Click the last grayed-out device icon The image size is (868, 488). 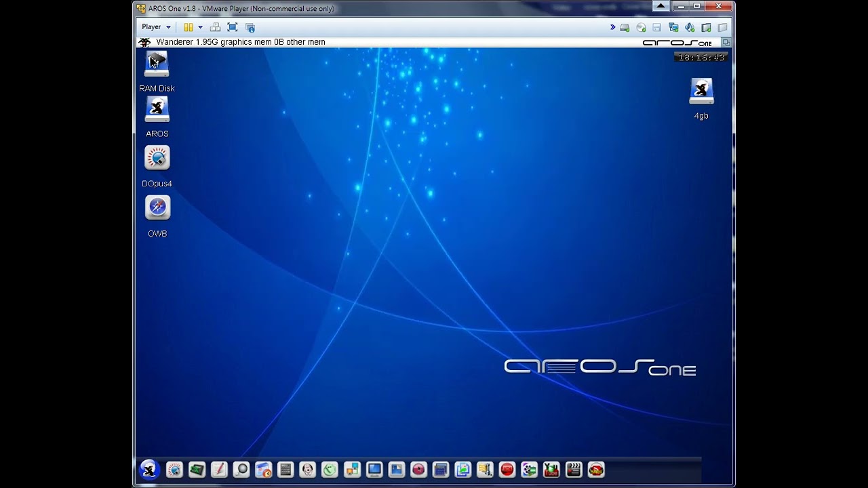coord(722,28)
